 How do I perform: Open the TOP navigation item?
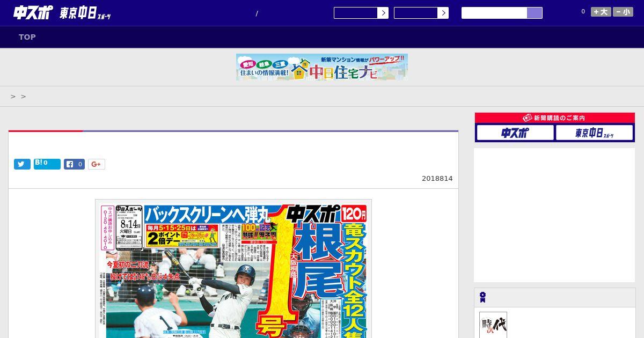(x=27, y=37)
